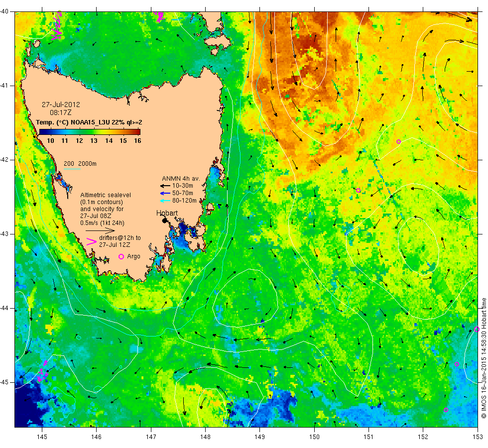
Task: Click the '80-120m' depth label
Action: [184, 201]
